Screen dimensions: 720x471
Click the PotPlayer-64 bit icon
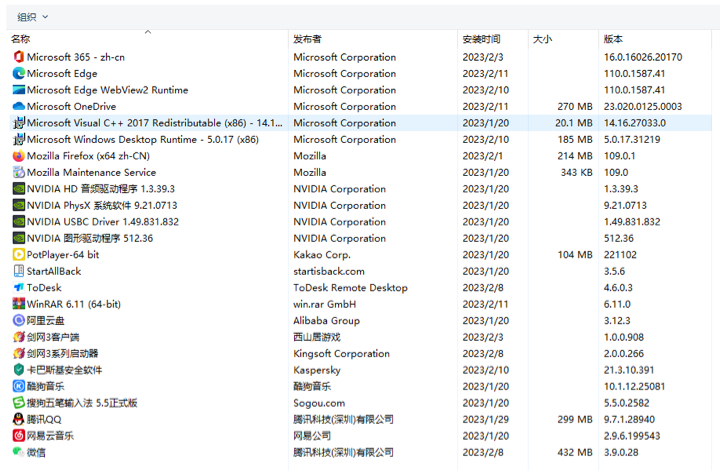tap(18, 255)
